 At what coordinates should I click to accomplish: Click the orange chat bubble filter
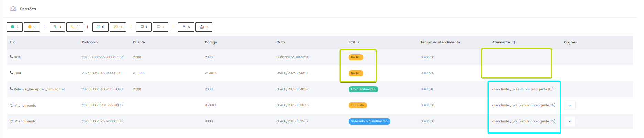tap(160, 27)
